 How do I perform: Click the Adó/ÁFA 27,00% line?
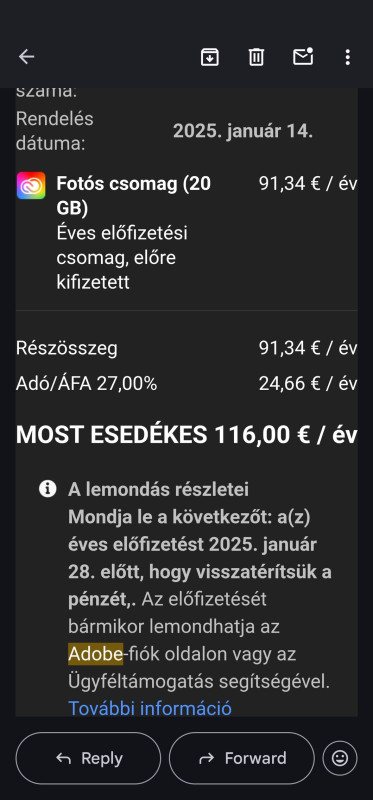tap(86, 384)
